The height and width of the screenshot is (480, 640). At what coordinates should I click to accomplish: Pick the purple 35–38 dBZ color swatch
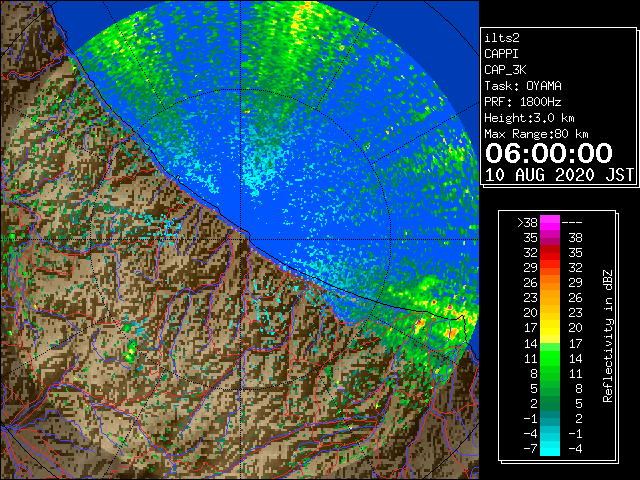(550, 238)
